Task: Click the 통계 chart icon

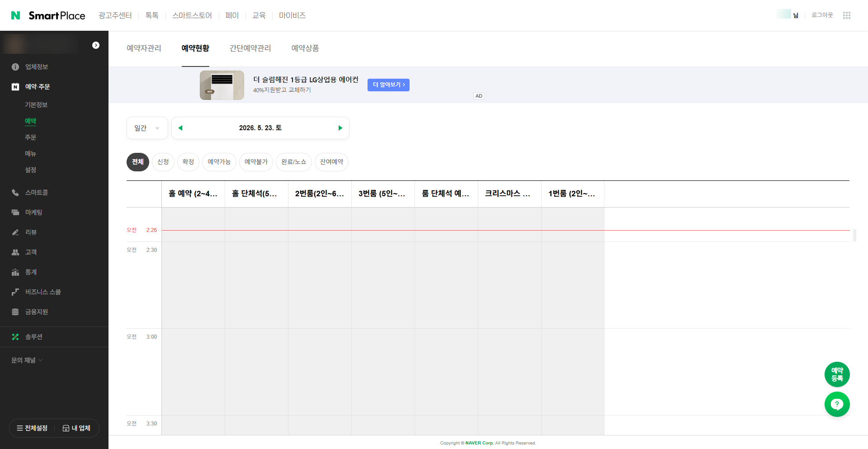Action: click(15, 272)
